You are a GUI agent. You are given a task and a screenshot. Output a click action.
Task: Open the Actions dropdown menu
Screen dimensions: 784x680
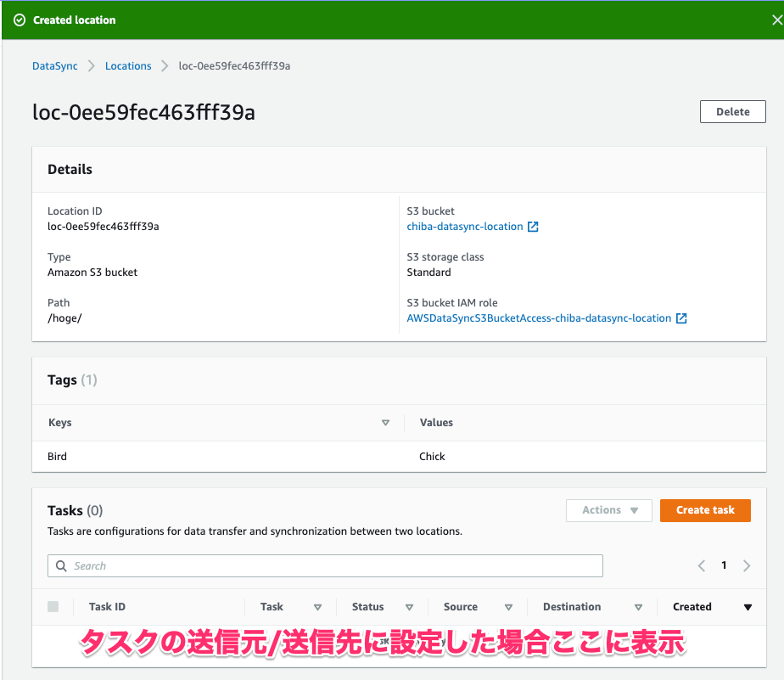(x=608, y=510)
